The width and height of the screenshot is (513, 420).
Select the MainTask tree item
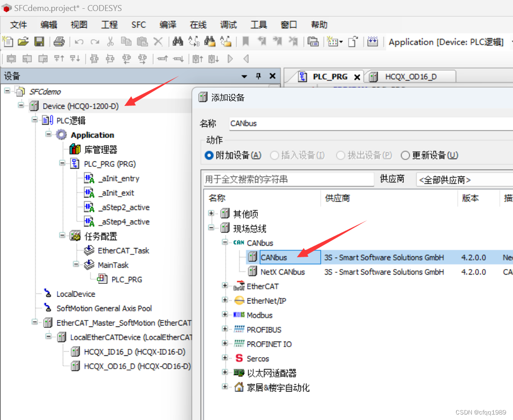pyautogui.click(x=113, y=265)
